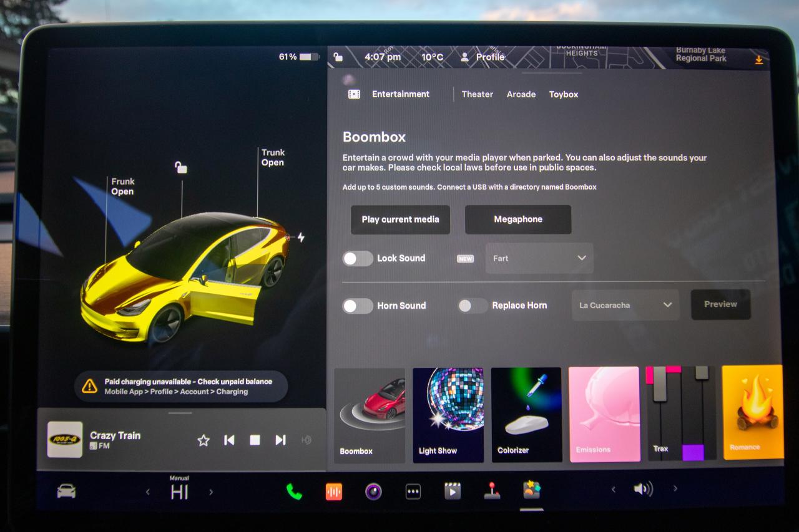This screenshot has height=532, width=799.
Task: Tap the yellow car model image
Action: [185, 278]
